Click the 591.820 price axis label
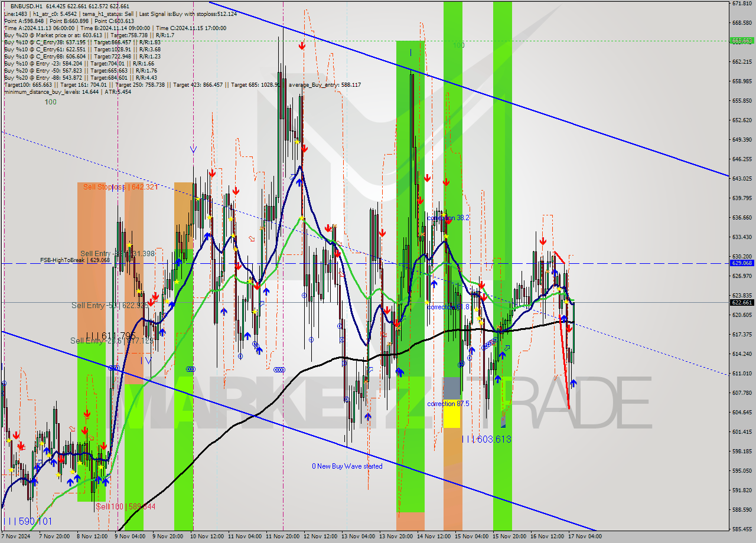Screen dimensions: 756x543 click(742, 490)
